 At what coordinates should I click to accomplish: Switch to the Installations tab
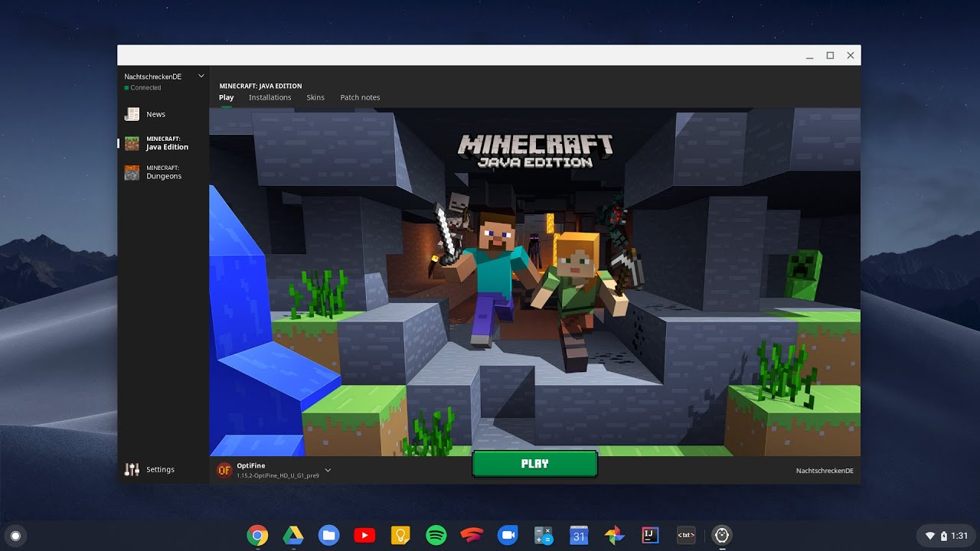tap(269, 97)
